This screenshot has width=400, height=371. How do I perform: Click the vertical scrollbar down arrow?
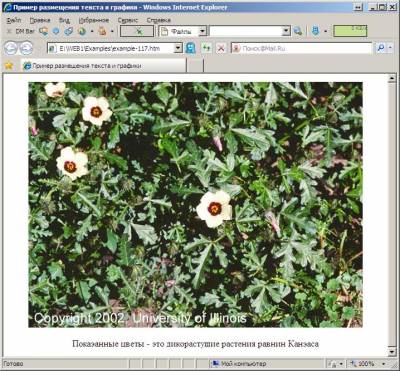coord(392,352)
